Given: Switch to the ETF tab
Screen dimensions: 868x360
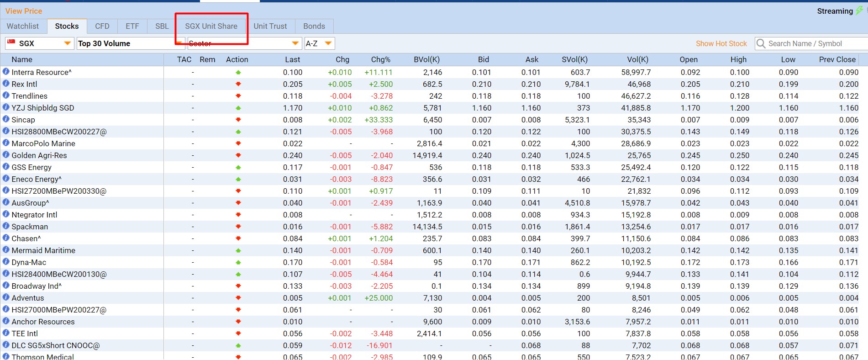Looking at the screenshot, I should point(132,26).
